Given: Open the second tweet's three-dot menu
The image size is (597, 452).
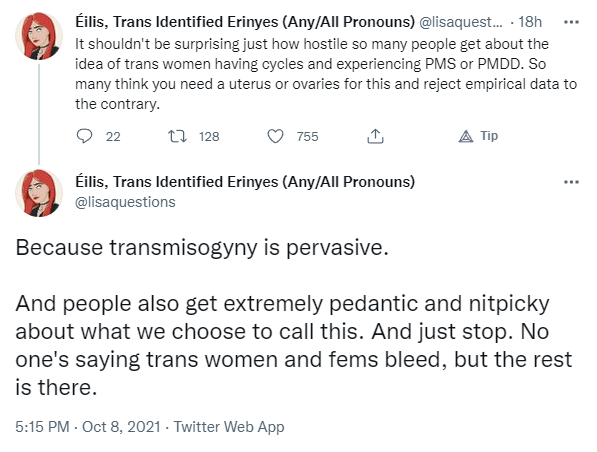Looking at the screenshot, I should point(571,182).
